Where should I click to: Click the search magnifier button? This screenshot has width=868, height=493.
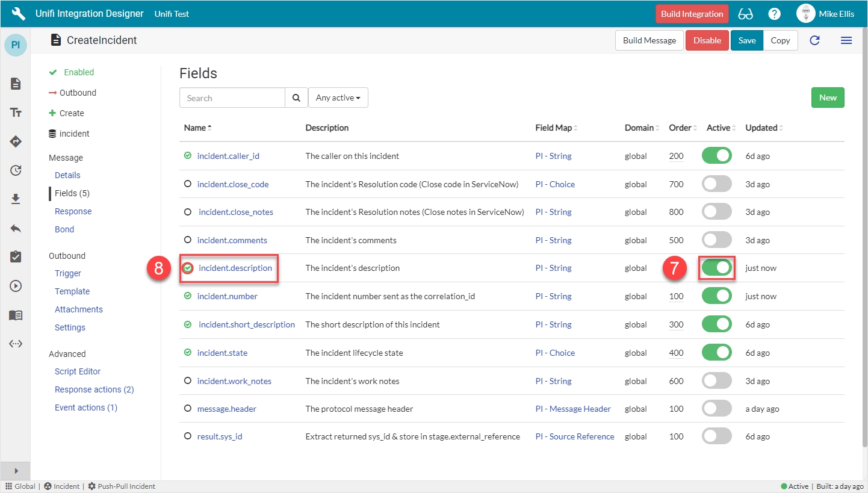(296, 98)
